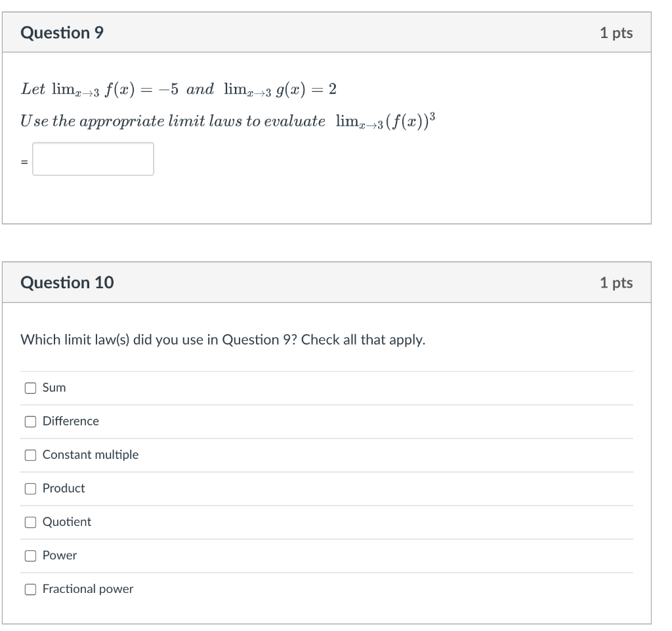Click the '1 pts' label in Question 9
The image size is (672, 631).
click(x=616, y=33)
